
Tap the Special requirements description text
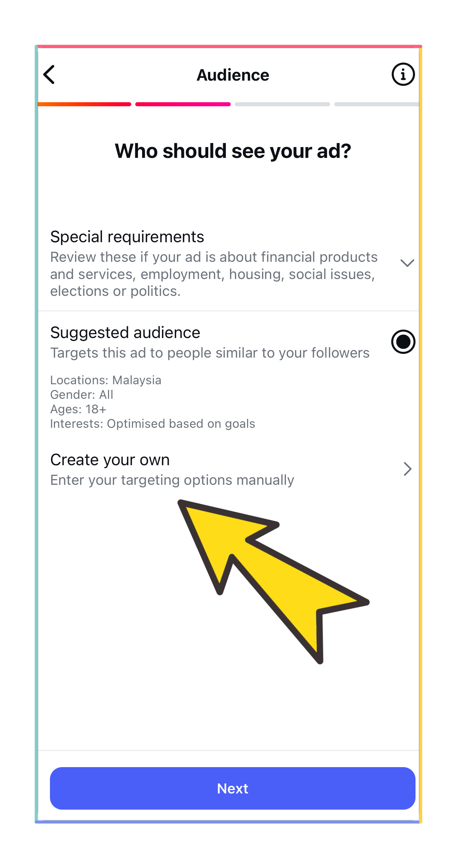(214, 274)
